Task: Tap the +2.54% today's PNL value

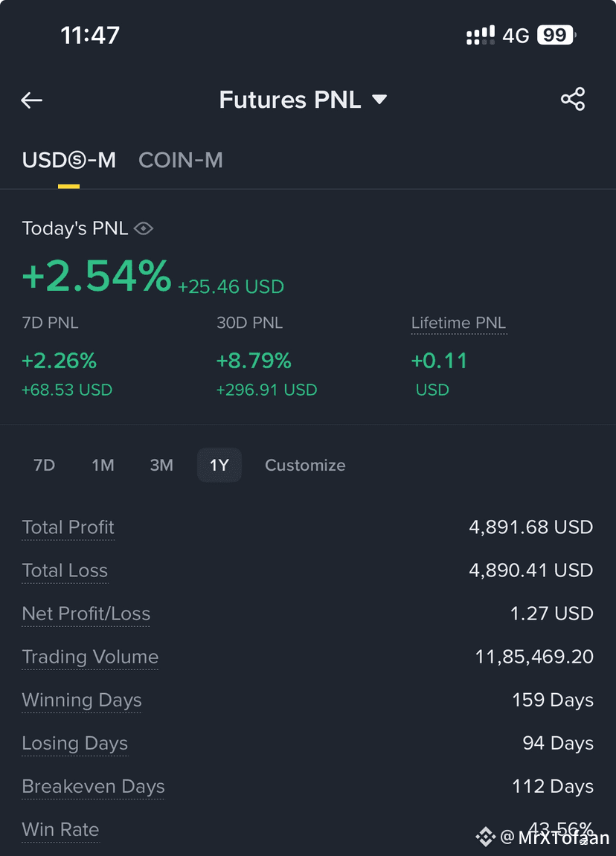Action: tap(97, 276)
